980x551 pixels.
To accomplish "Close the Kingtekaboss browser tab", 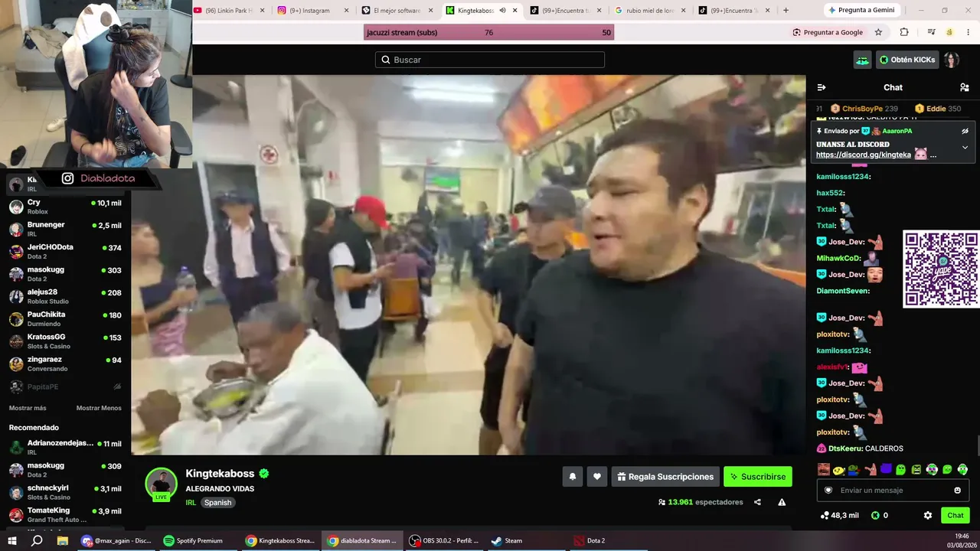I will coord(514,11).
